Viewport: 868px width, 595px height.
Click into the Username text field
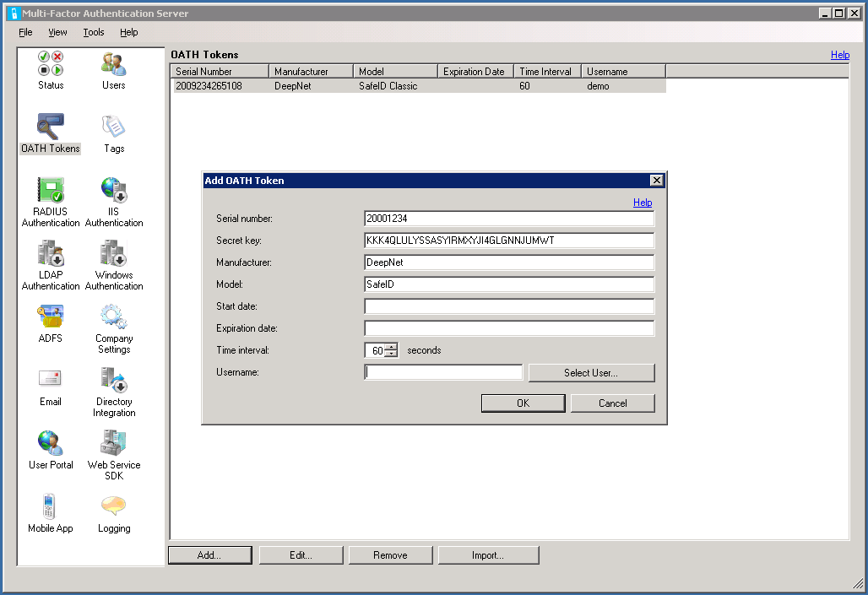click(443, 373)
